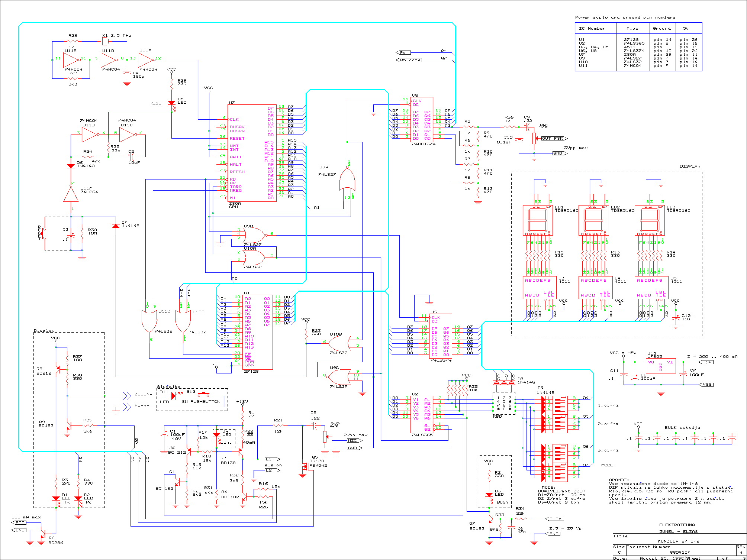Select the U11D inverter symbol
Image resolution: width=747 pixels, height=560 pixels.
pos(109,59)
